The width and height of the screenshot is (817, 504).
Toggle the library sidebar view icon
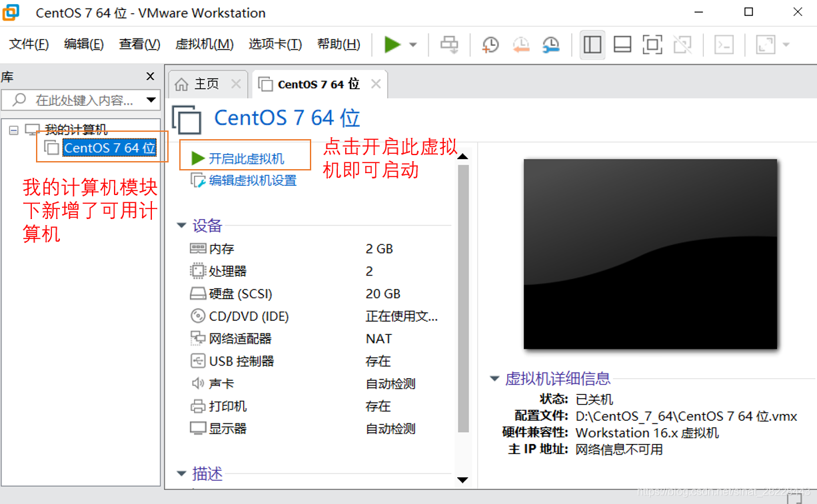592,45
